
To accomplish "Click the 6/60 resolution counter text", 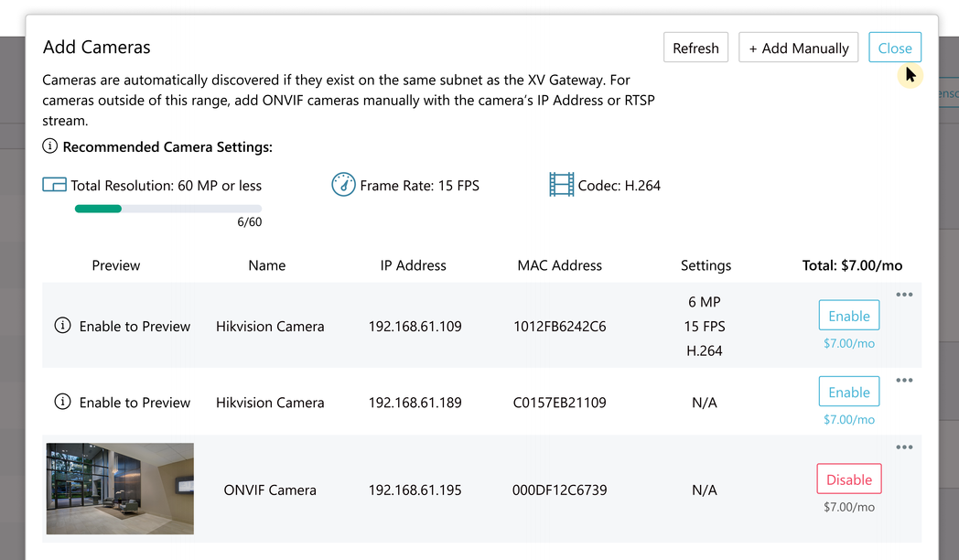I will point(250,222).
